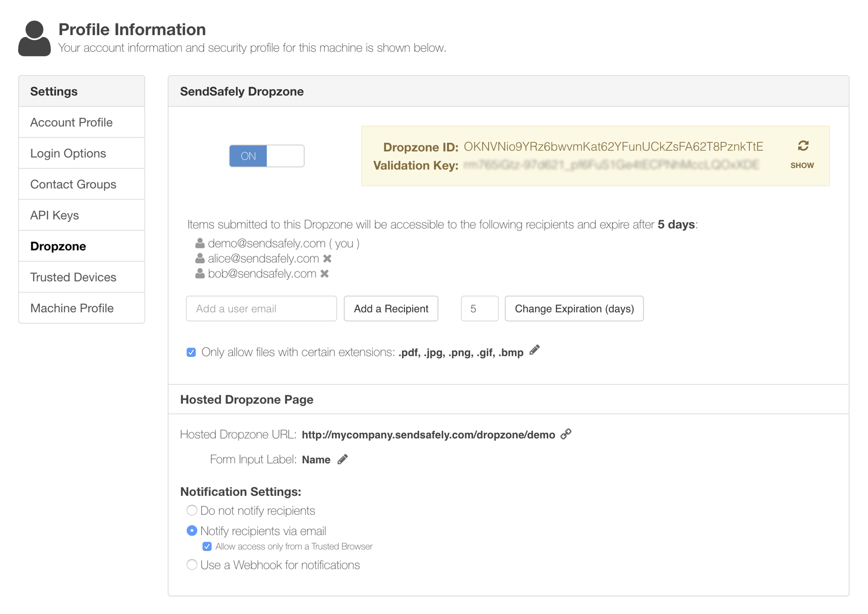Viewport: 868px width, 614px height.
Task: Switch to the Trusted Devices section
Action: (73, 277)
